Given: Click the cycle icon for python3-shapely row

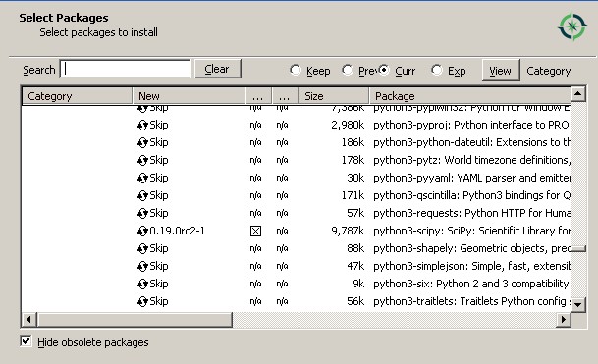Looking at the screenshot, I should 142,248.
